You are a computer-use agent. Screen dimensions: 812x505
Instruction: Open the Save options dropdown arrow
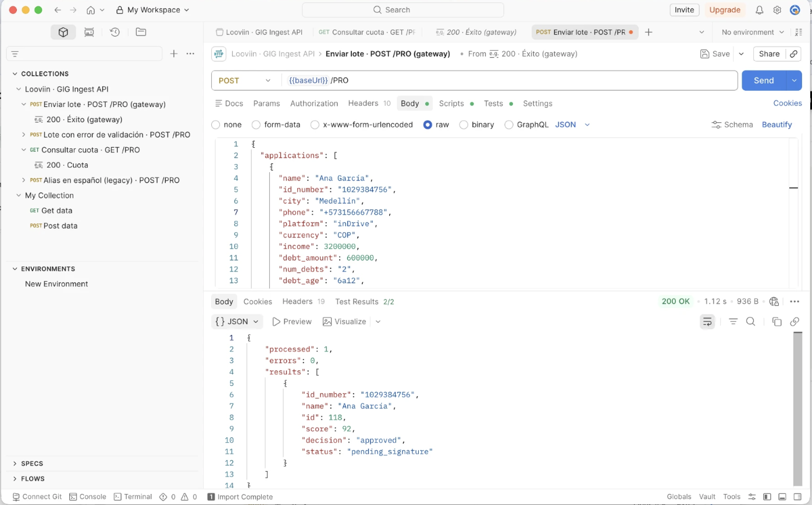pyautogui.click(x=741, y=54)
